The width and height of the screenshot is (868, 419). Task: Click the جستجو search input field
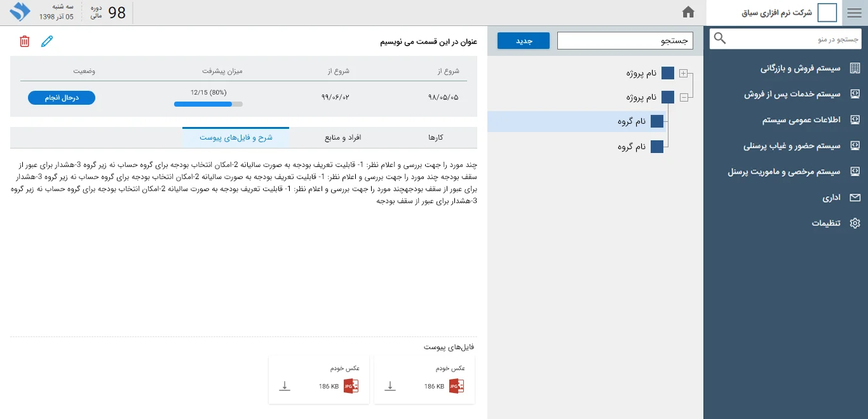[x=625, y=41]
